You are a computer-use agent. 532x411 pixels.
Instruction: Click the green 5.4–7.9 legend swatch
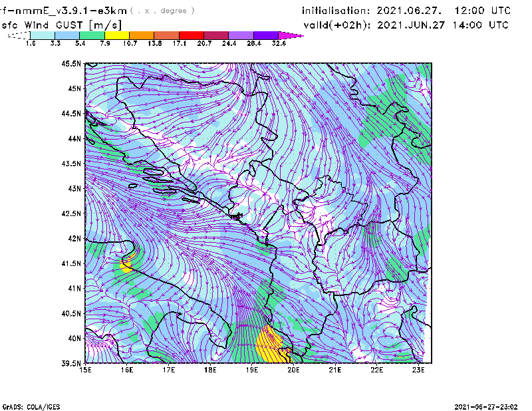(x=92, y=35)
